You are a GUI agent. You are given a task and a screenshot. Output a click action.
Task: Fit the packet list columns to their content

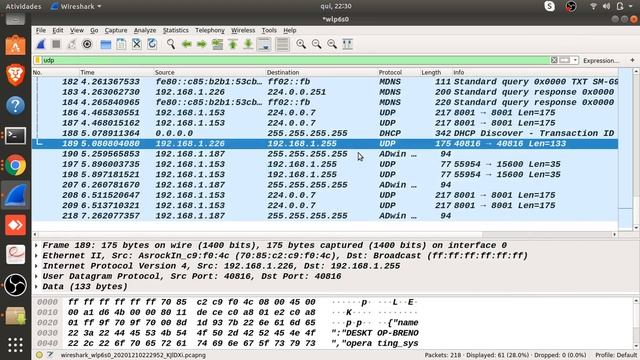pyautogui.click(x=347, y=44)
